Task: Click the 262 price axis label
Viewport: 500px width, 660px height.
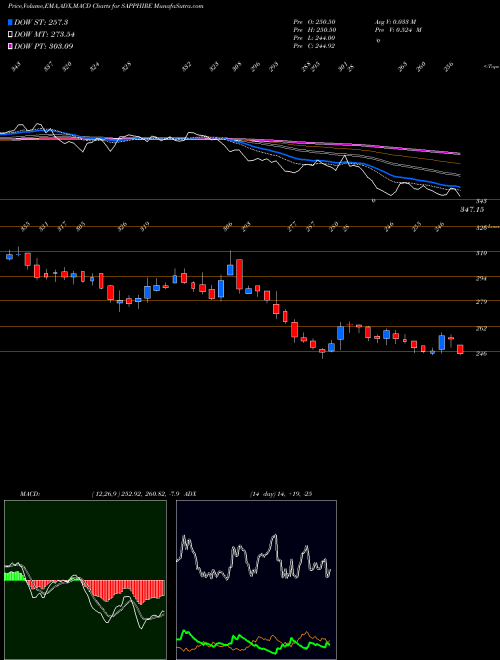Action: point(481,328)
